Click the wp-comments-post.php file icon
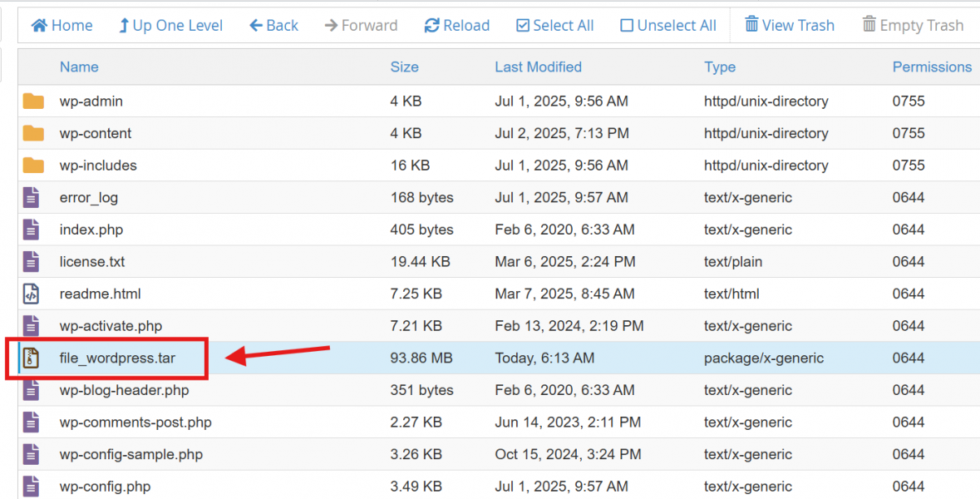This screenshot has height=499, width=980. (x=31, y=422)
